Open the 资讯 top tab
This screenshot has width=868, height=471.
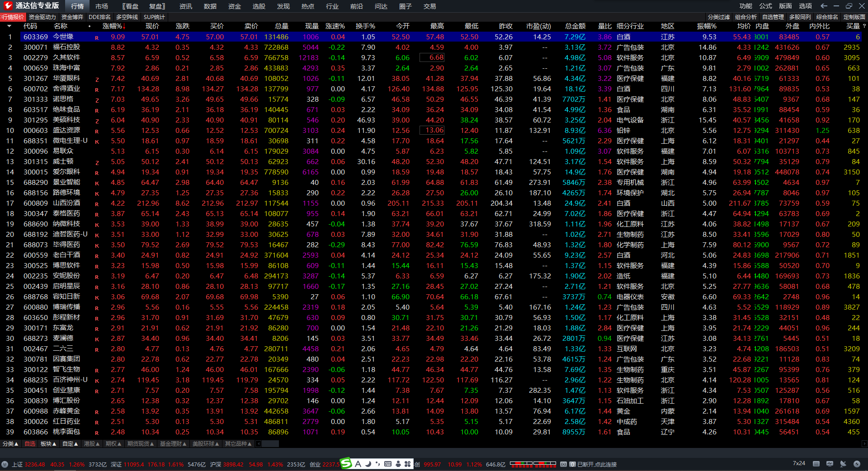click(186, 6)
